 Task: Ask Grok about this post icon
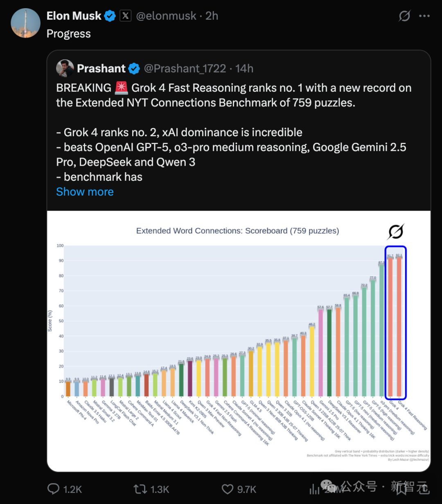404,16
